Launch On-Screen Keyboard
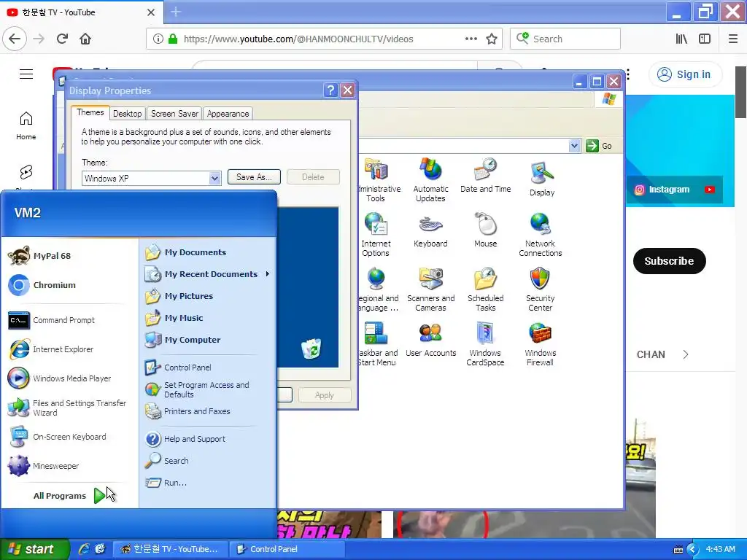 (58, 437)
